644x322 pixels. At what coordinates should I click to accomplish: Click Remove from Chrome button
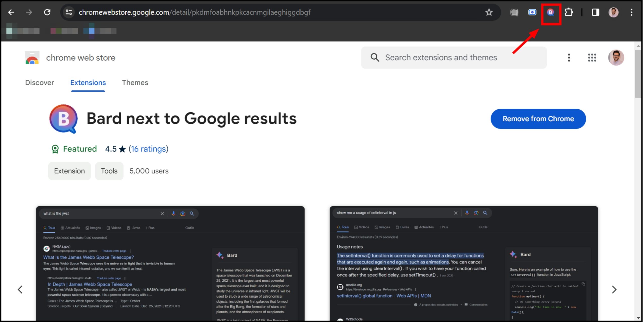click(x=538, y=119)
